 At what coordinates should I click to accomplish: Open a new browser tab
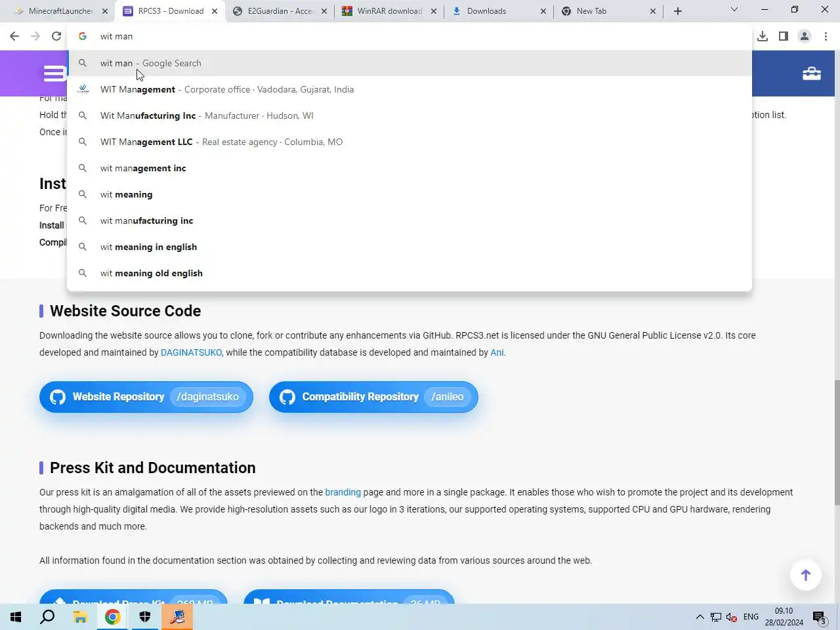click(x=678, y=11)
